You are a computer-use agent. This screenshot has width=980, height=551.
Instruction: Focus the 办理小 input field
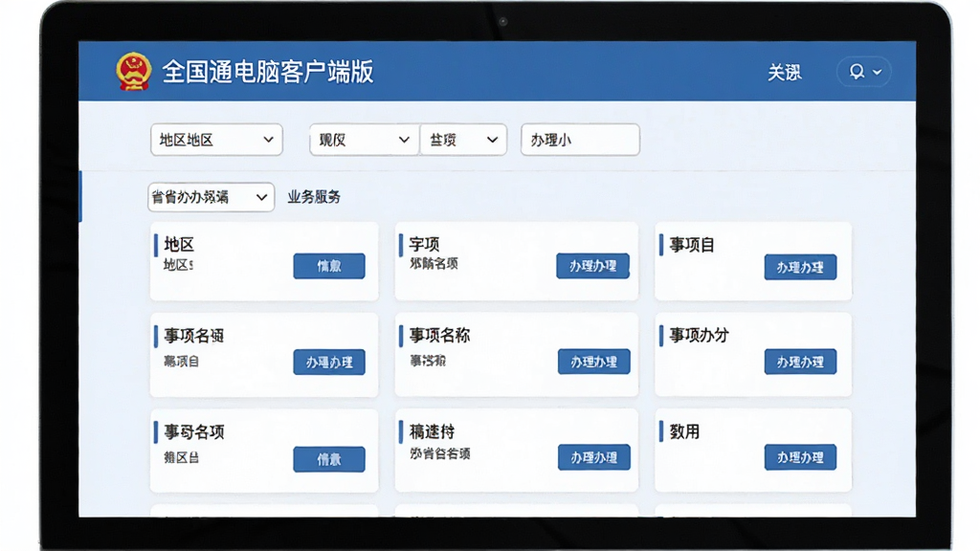click(x=580, y=140)
